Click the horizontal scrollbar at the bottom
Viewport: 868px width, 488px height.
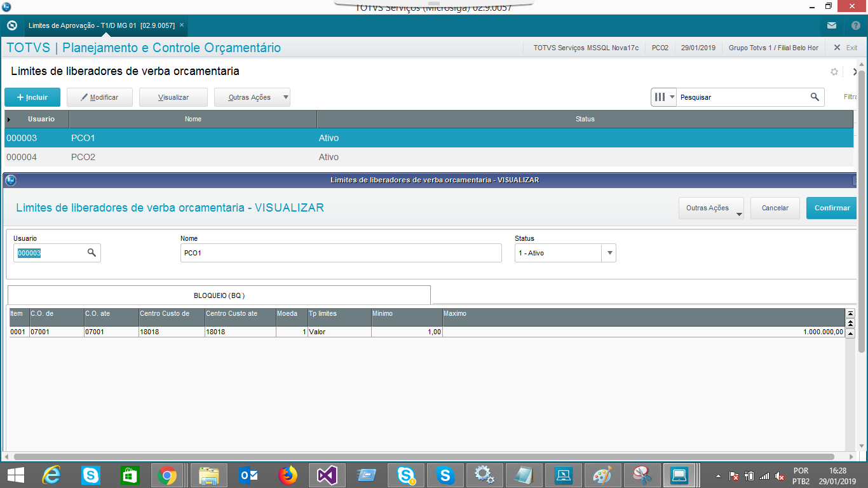pos(424,457)
